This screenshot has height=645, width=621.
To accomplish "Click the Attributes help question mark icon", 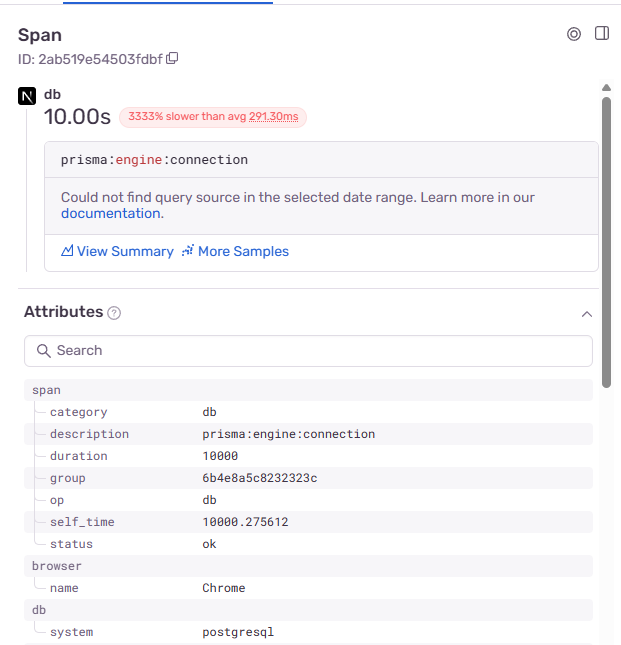I will [114, 313].
